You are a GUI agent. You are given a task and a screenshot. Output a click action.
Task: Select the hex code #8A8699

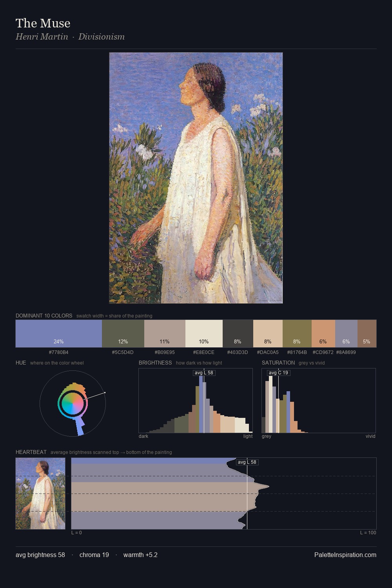(x=346, y=352)
